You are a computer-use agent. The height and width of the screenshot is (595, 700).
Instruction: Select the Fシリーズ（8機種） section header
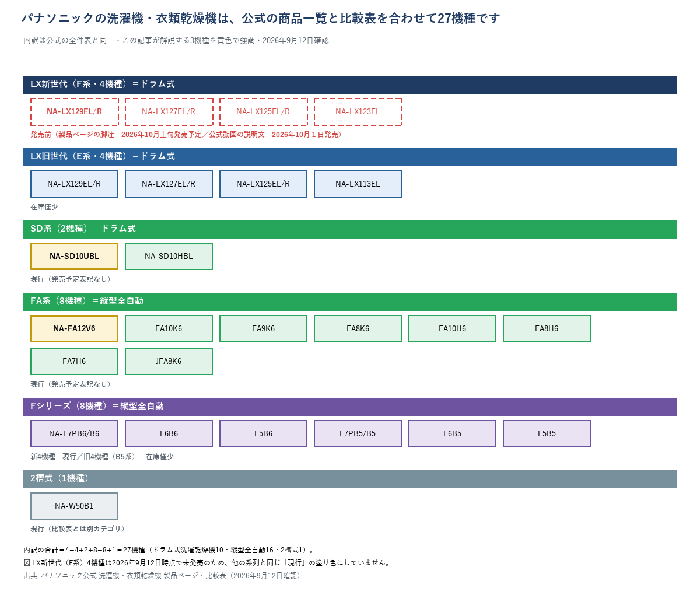pyautogui.click(x=350, y=407)
